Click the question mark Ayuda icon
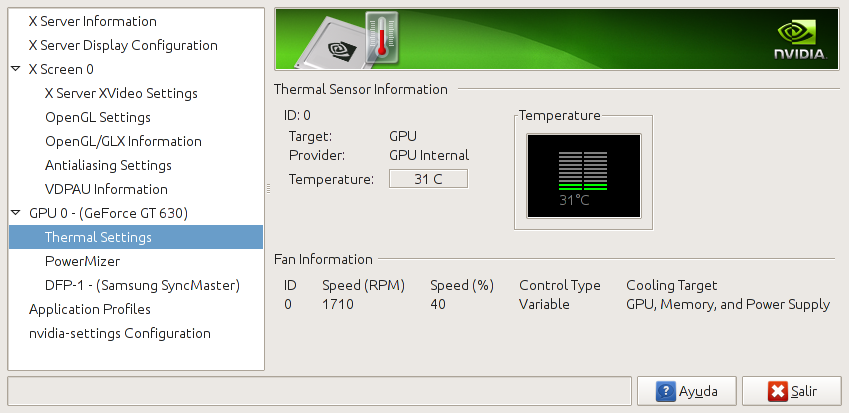Image resolution: width=849 pixels, height=413 pixels. [665, 392]
